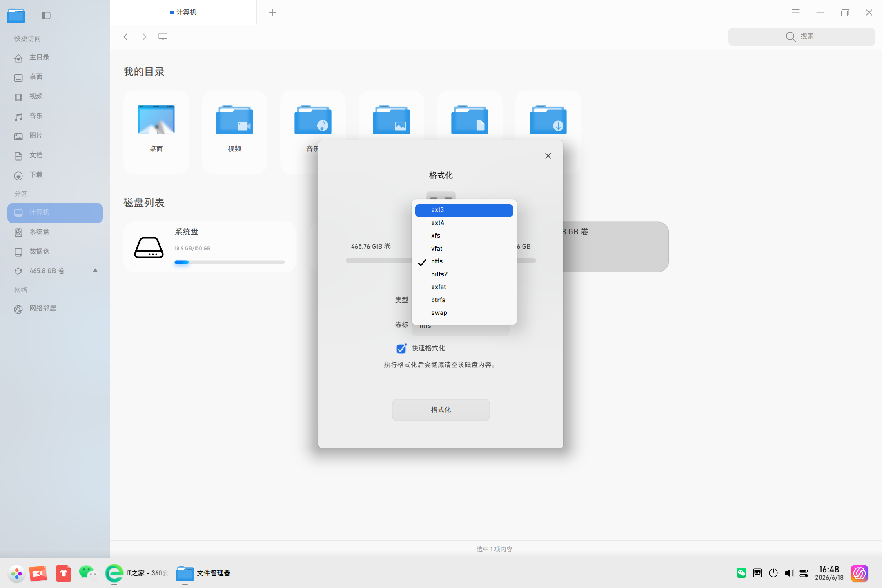Open 文档 in the sidebar
This screenshot has height=588, width=882.
click(x=55, y=156)
